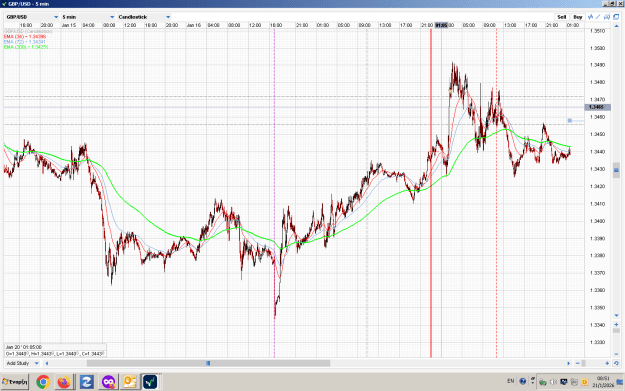
Task: Click the Sell button
Action: pyautogui.click(x=562, y=17)
